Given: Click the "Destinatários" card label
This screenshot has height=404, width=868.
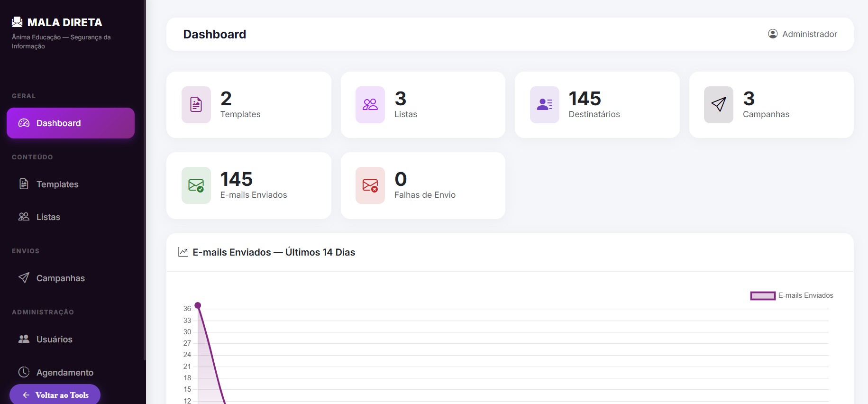Looking at the screenshot, I should coord(594,114).
